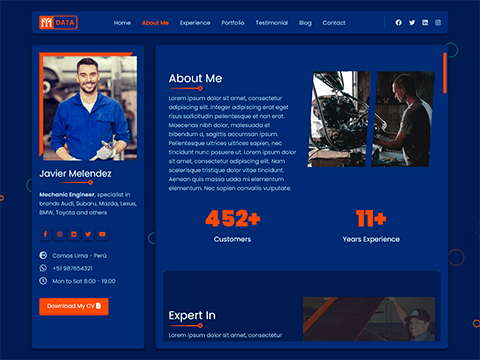Screen dimensions: 480x360
Task: Click the Comas Lima - Perú location text
Action: [x=79, y=256]
